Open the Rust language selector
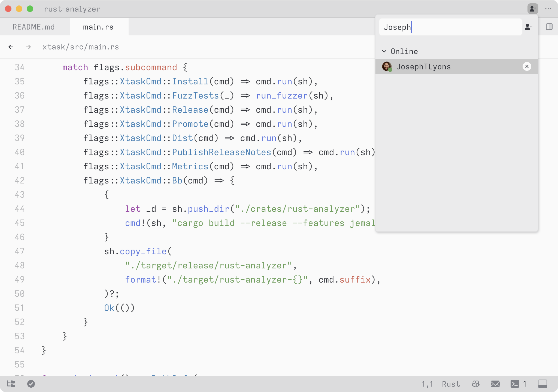 point(451,384)
